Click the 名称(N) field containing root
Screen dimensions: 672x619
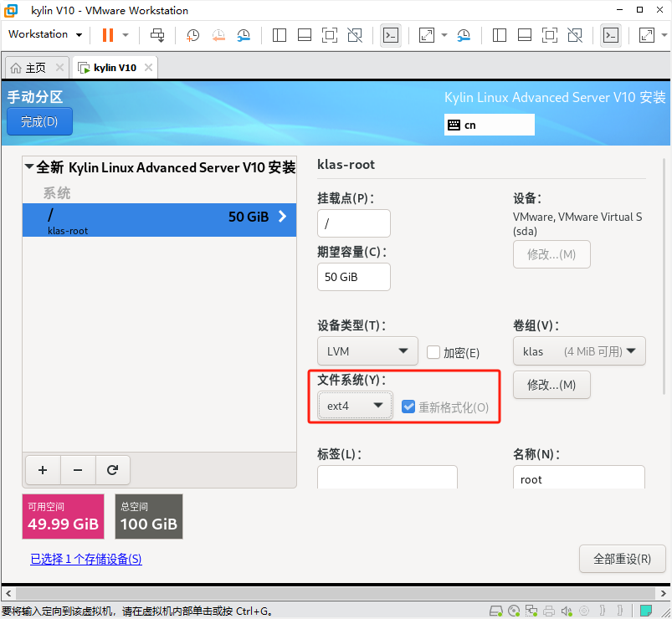click(x=578, y=477)
